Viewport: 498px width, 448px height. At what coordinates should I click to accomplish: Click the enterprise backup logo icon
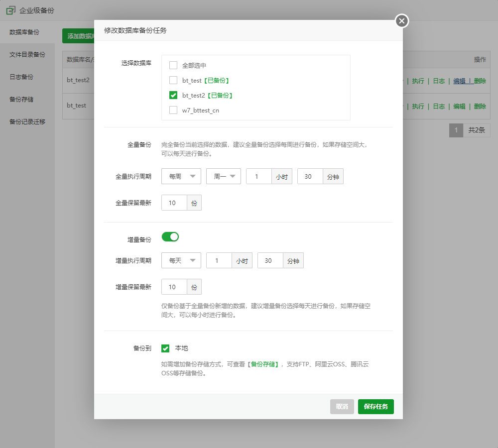[10, 10]
